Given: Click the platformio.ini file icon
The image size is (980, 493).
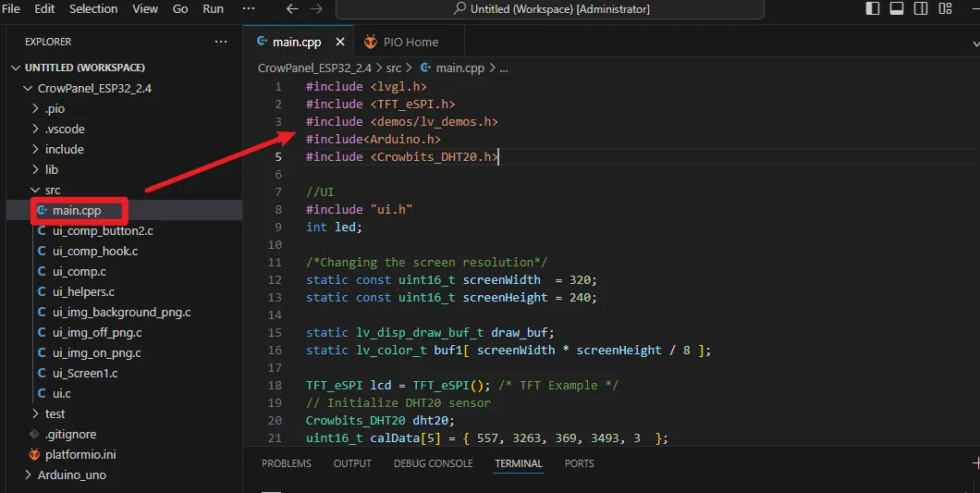Looking at the screenshot, I should pyautogui.click(x=34, y=454).
